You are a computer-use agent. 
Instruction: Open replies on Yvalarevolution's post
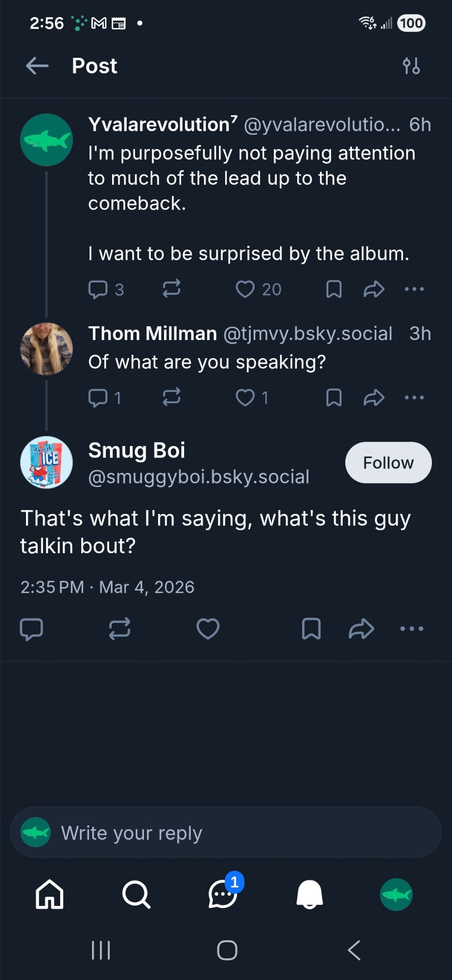98,289
